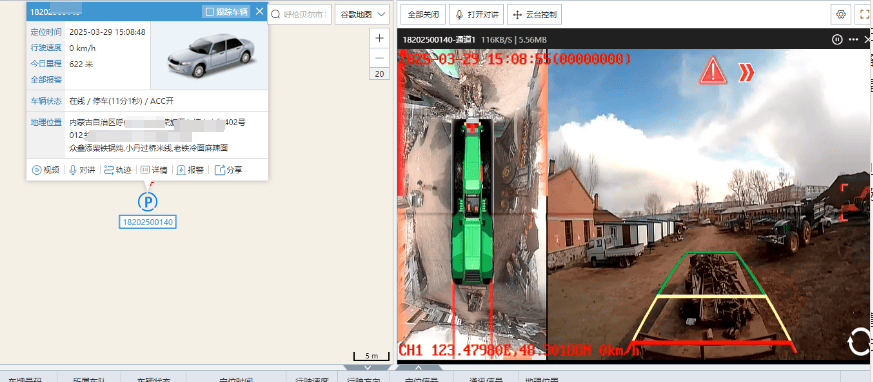Expand the video panel chevron at bottom

point(419,368)
